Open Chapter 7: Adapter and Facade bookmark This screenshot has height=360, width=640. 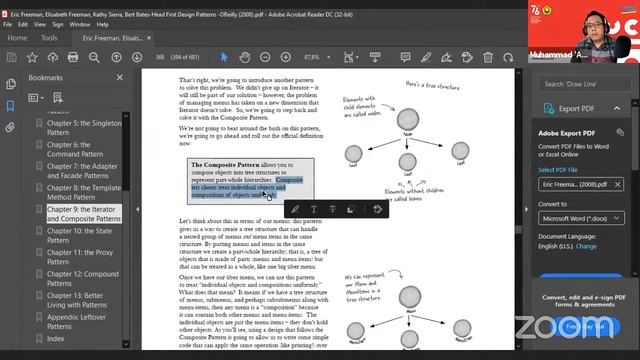[x=82, y=171]
